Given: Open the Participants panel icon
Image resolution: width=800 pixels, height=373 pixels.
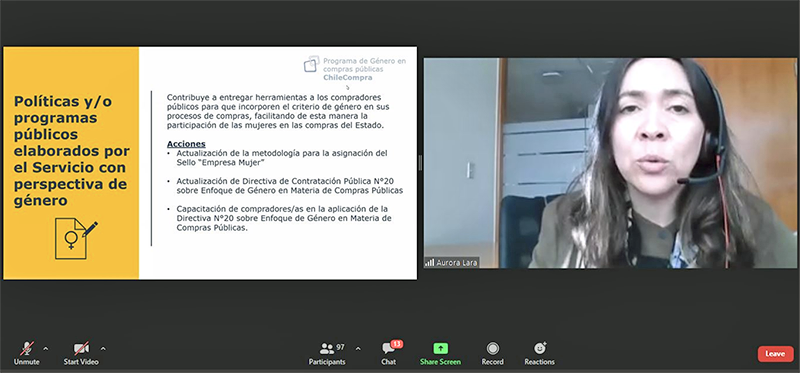Looking at the screenshot, I should pos(327,349).
